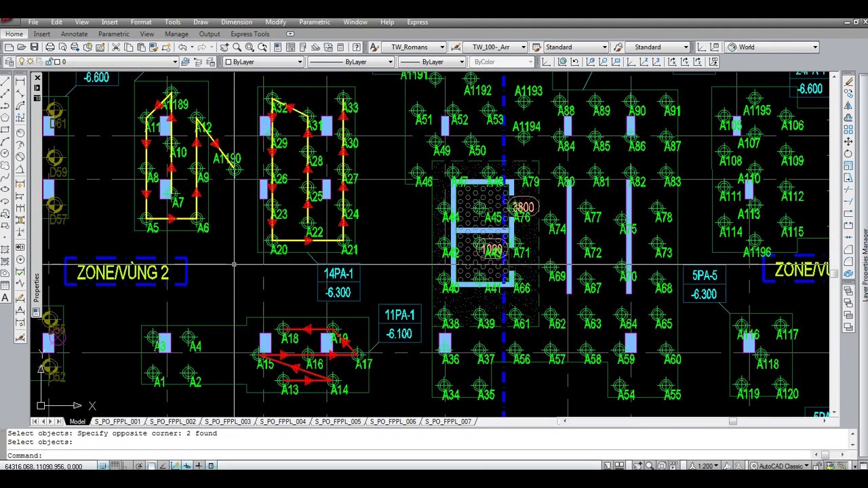The image size is (868, 488).
Task: Toggle Dynamic Input in status bar
Action: 187,466
